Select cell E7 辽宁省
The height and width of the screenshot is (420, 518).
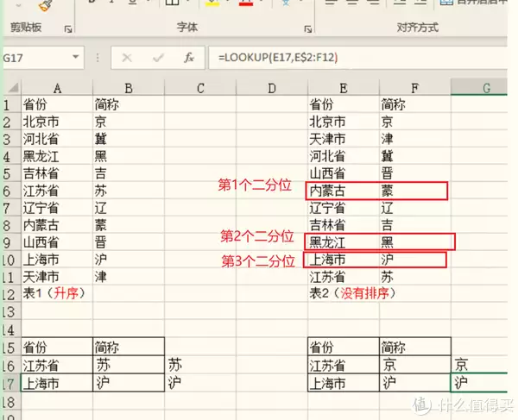344,208
